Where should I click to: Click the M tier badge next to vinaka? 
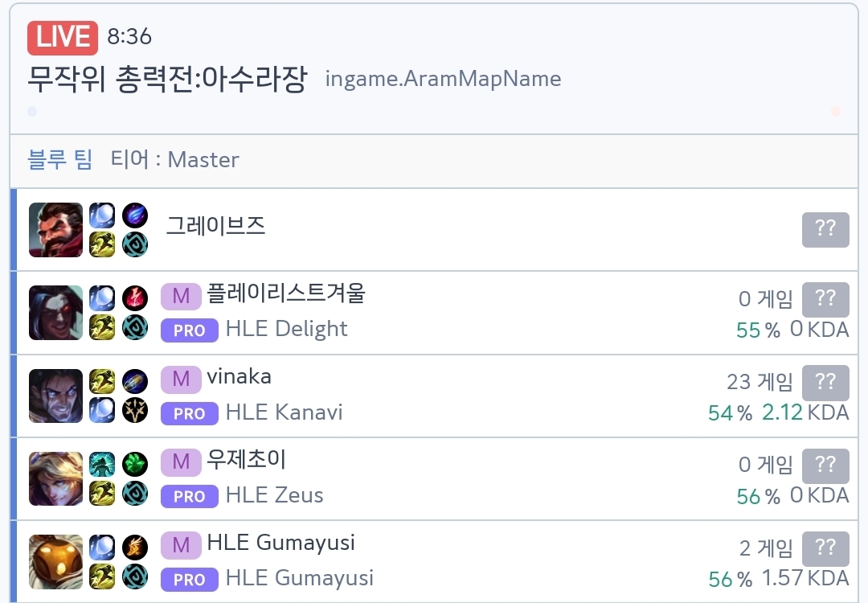coord(181,378)
